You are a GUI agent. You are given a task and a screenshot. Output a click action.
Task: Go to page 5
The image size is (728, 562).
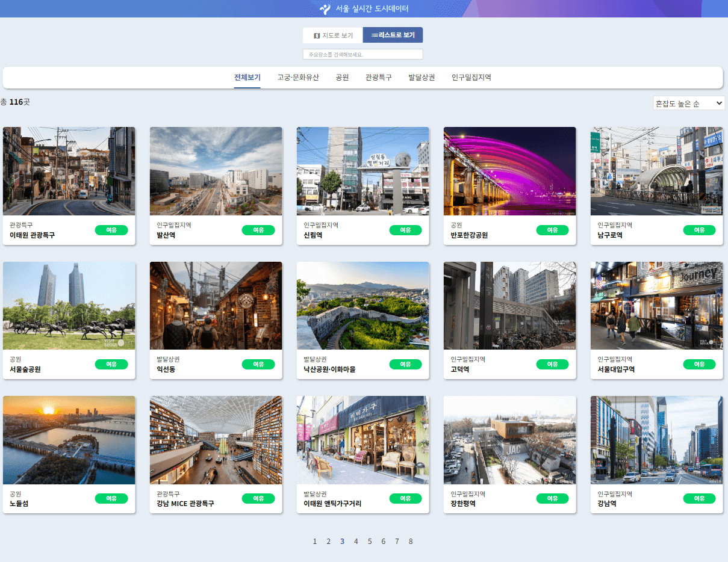point(370,542)
